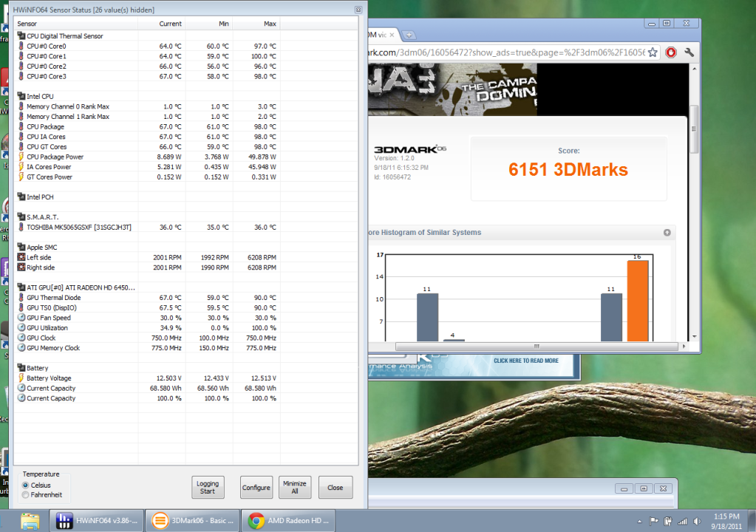Image resolution: width=756 pixels, height=532 pixels.
Task: Select Celsius temperature unit
Action: 27,485
